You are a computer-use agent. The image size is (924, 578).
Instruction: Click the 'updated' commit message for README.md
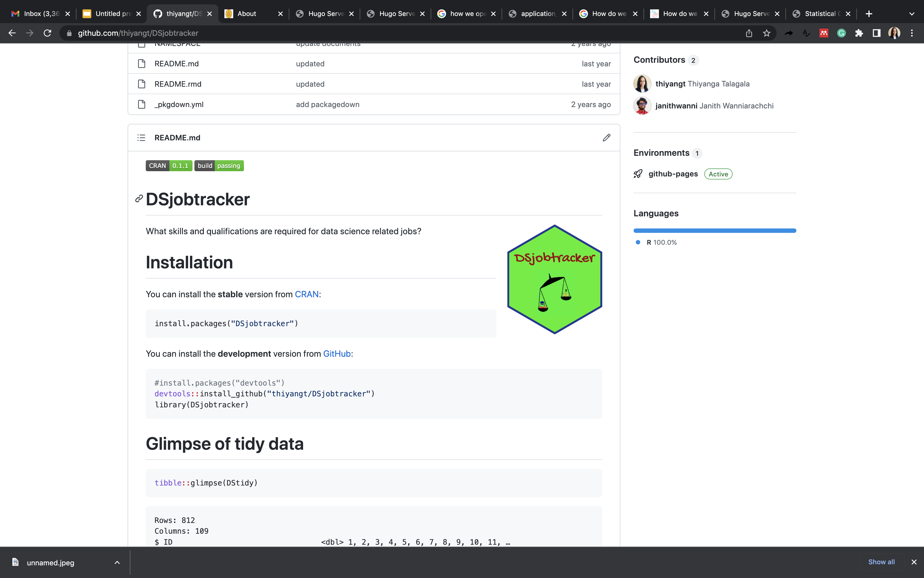pos(310,64)
